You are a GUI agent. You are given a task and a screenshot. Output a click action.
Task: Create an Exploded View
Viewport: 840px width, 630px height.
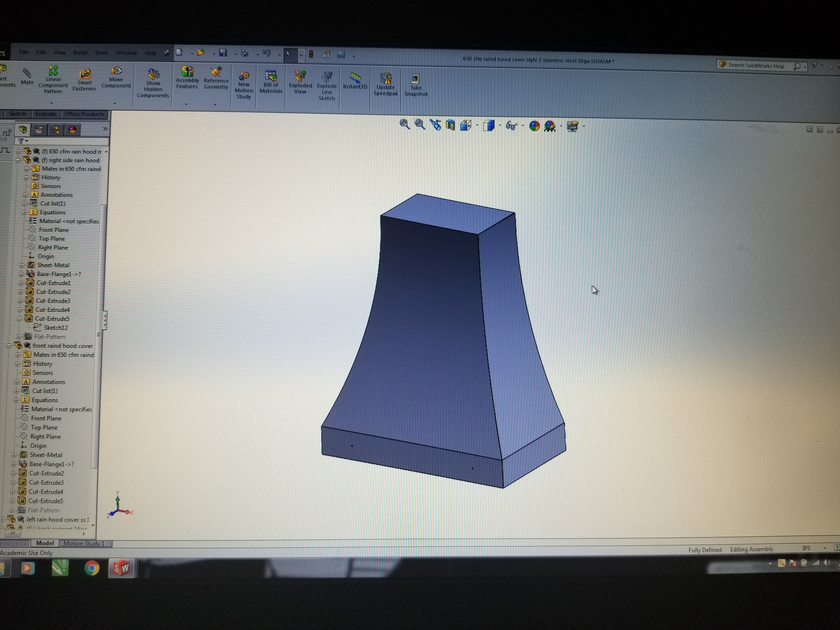tap(300, 82)
